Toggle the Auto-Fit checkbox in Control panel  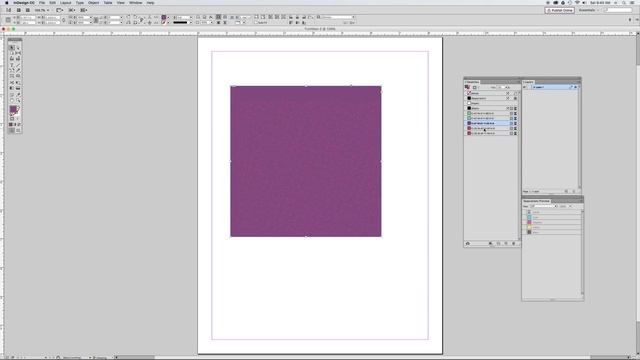coord(256,22)
